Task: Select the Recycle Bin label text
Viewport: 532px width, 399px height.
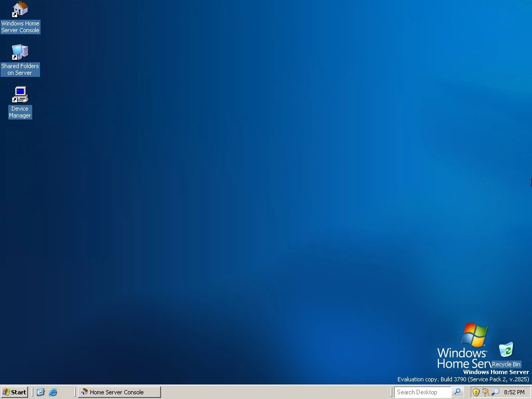Action: tap(505, 364)
